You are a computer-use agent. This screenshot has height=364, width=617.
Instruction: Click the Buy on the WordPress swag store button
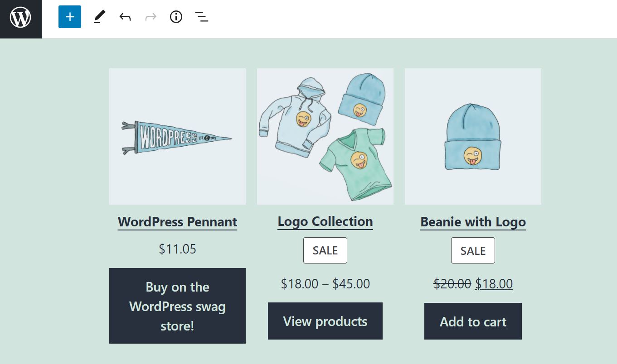point(177,306)
